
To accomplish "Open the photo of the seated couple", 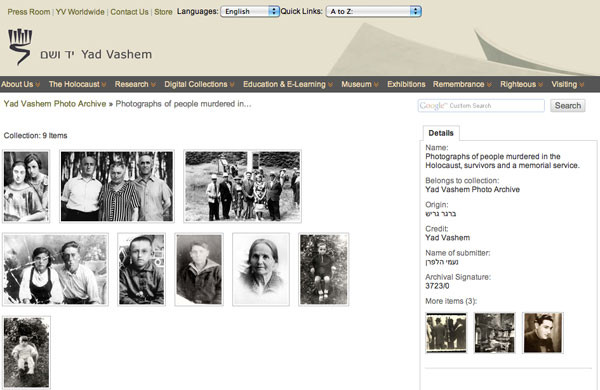I will 55,269.
